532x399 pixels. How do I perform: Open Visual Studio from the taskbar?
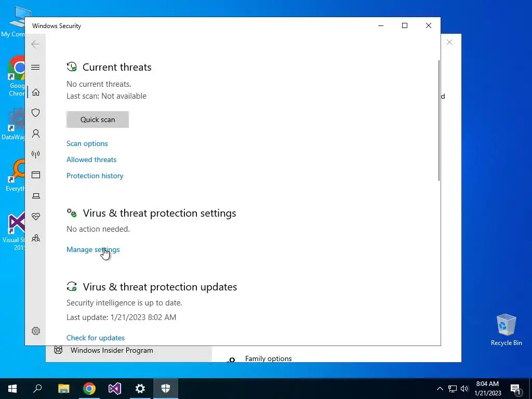(x=115, y=389)
